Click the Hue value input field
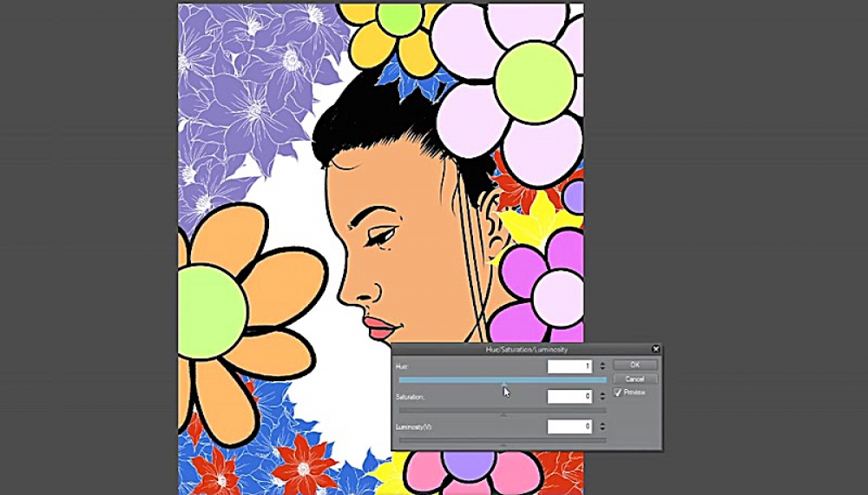Screen dimensions: 868x495 [x=569, y=366]
